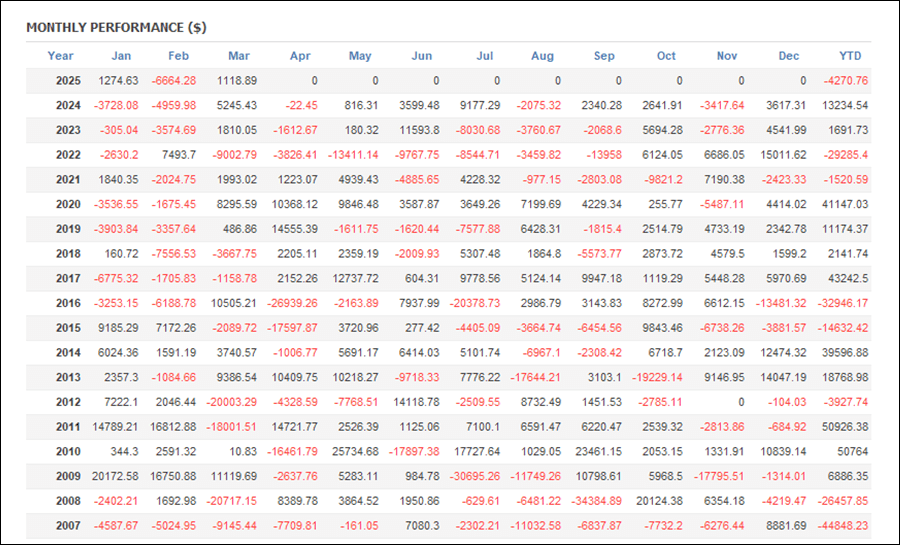
Task: Click the 2025 February value -6664.28
Action: coord(174,81)
